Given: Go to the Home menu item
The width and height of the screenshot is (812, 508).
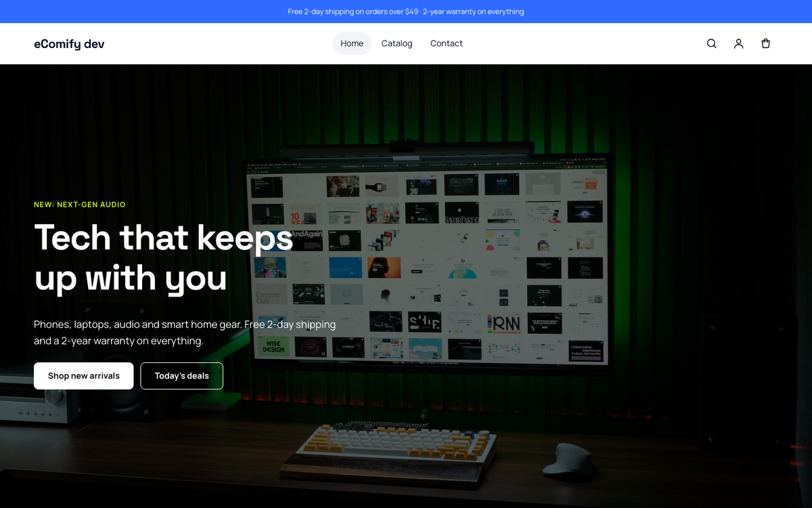Looking at the screenshot, I should pyautogui.click(x=352, y=43).
